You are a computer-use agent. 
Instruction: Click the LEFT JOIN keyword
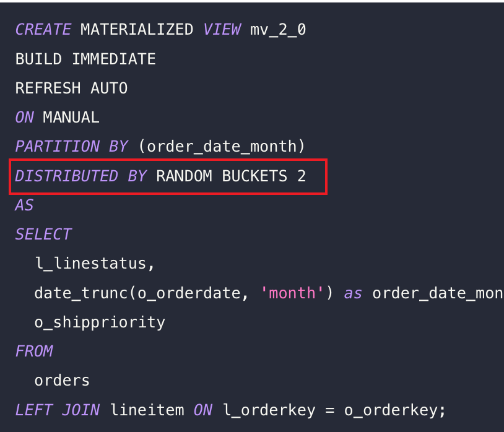57,409
